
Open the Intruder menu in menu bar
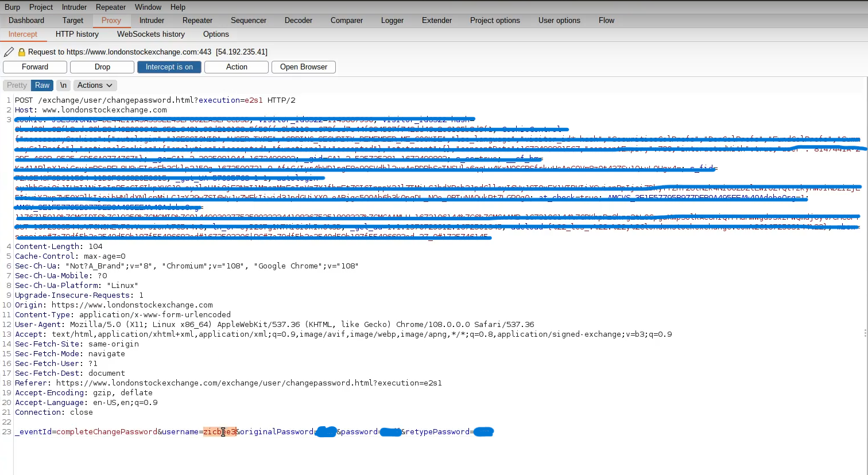[74, 7]
